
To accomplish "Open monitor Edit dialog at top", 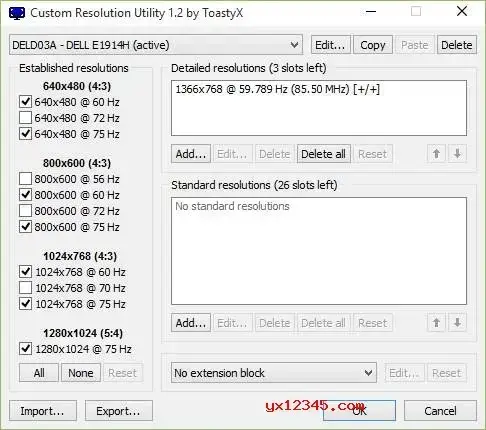I will pos(330,45).
